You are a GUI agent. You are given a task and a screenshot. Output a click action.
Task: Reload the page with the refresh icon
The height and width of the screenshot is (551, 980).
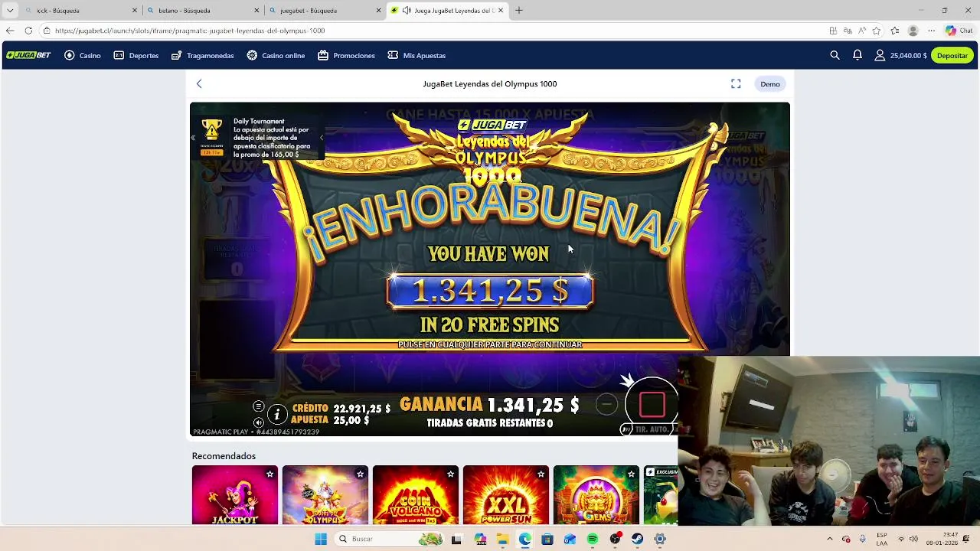click(28, 31)
